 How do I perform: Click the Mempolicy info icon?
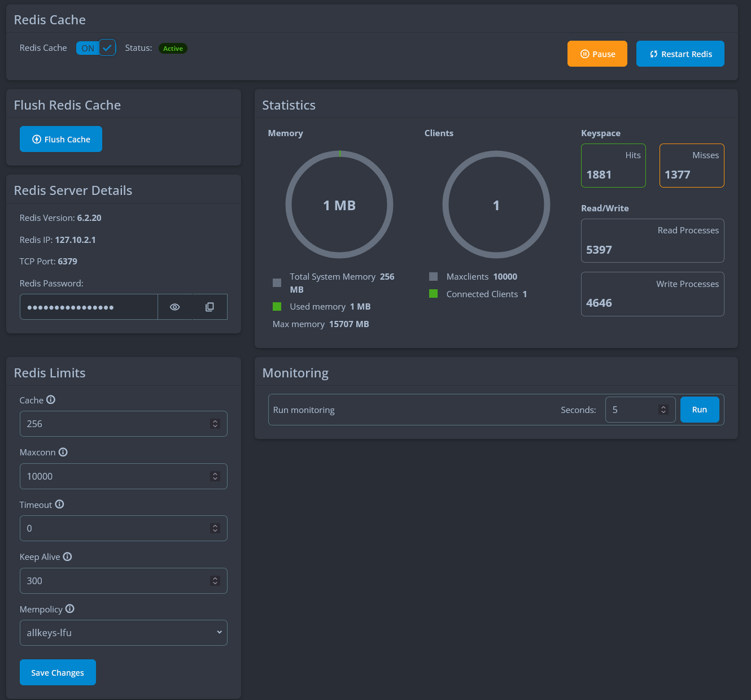click(70, 609)
